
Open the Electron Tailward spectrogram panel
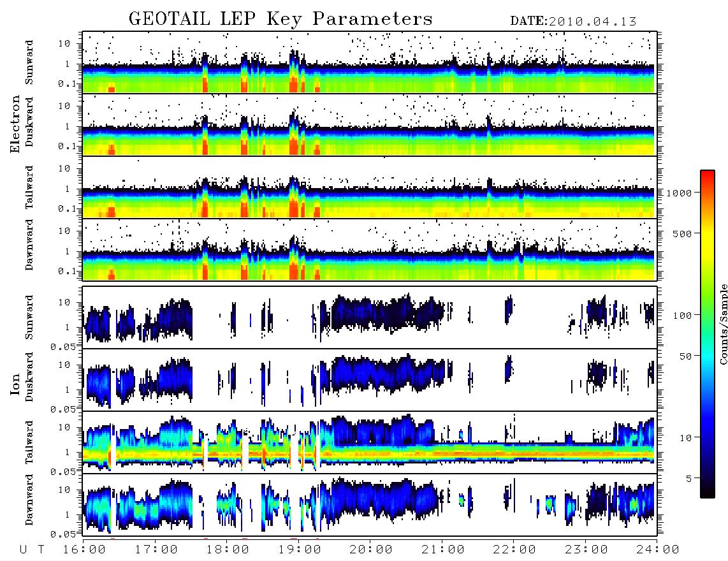370,187
